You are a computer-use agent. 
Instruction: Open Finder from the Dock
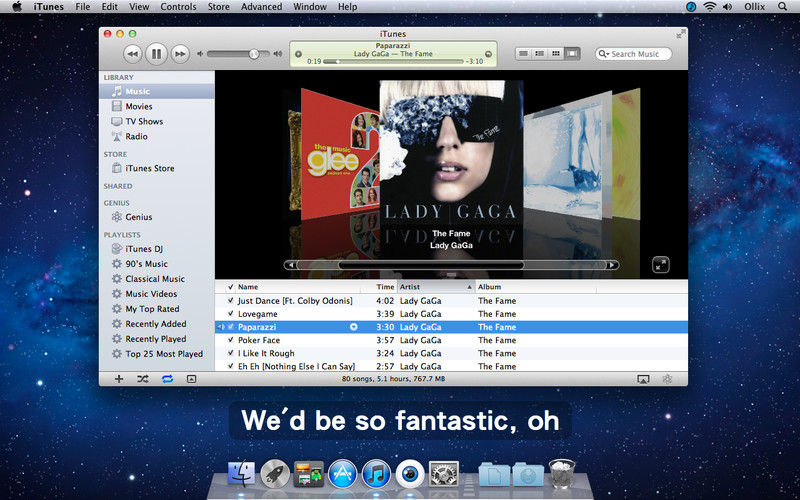(x=241, y=474)
